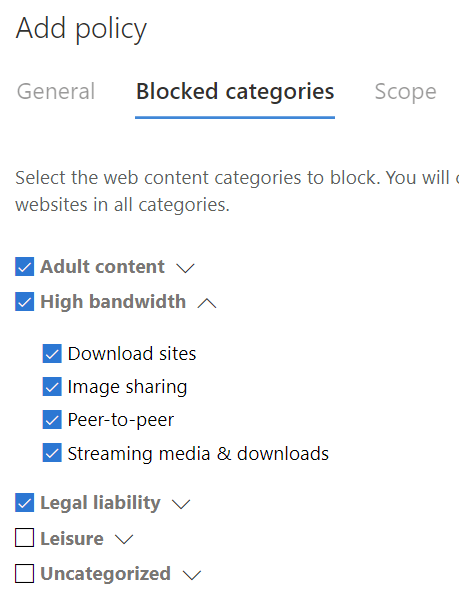Collapse the High bandwidth section chevron
The height and width of the screenshot is (613, 459).
coord(207,303)
